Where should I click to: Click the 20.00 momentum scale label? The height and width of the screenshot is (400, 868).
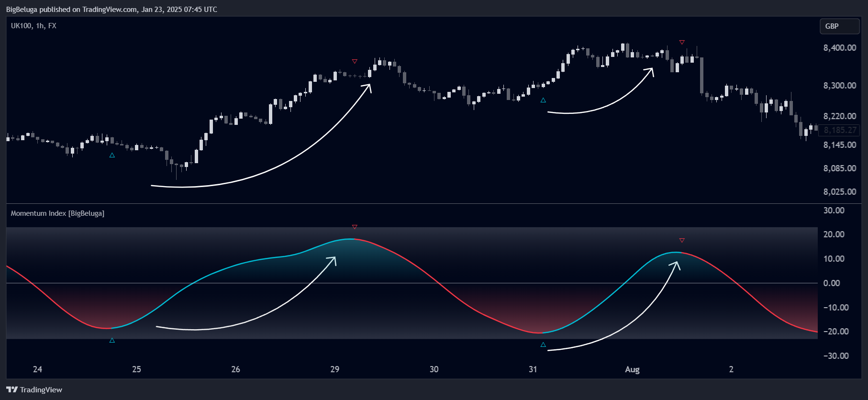[x=834, y=234]
